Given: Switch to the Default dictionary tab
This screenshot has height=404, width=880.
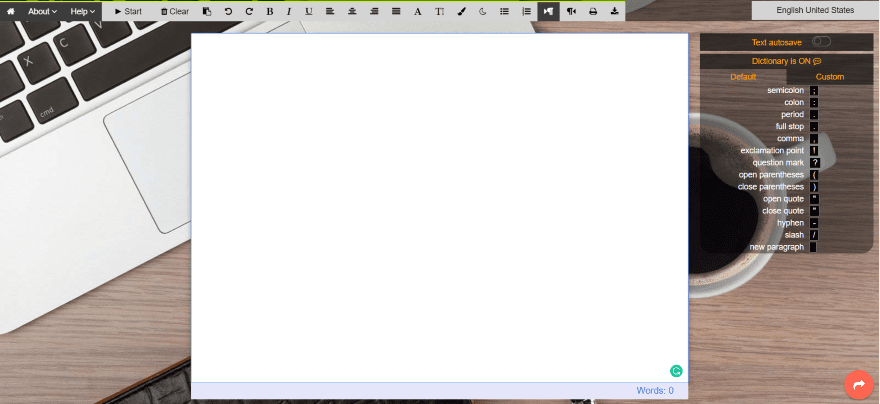Looking at the screenshot, I should tap(743, 77).
